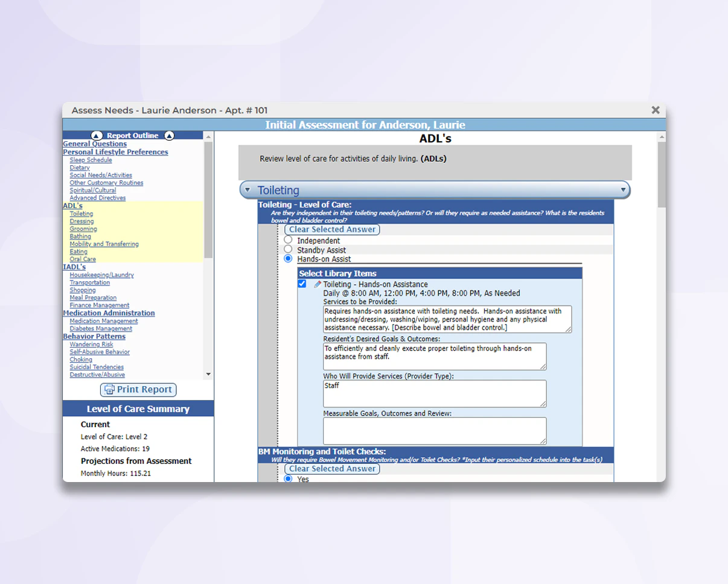Click the down arrow on the sidebar scrollbar
This screenshot has height=584, width=728.
[209, 374]
